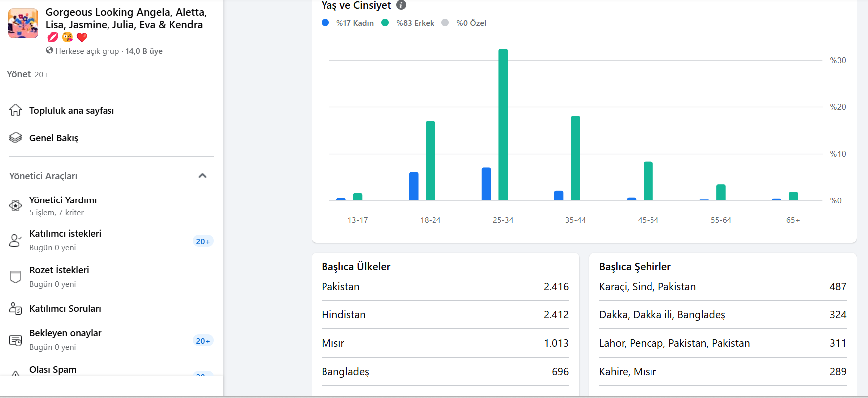868x398 pixels.
Task: Click the %0 Özel legend label
Action: pos(471,23)
